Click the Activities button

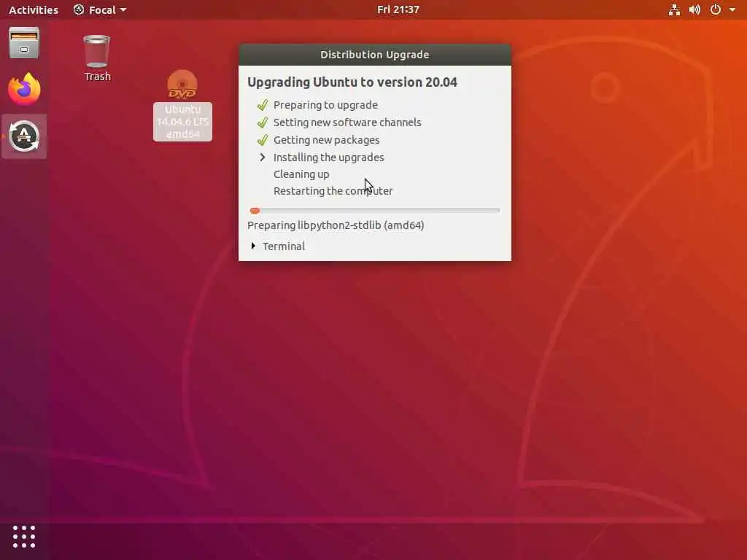34,9
